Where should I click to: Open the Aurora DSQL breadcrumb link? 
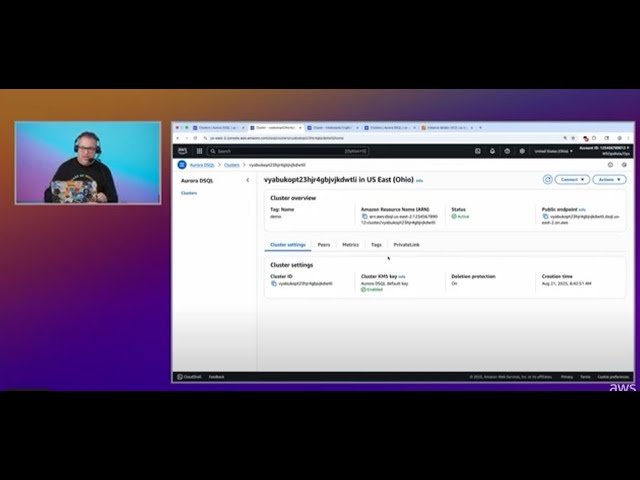tap(202, 165)
